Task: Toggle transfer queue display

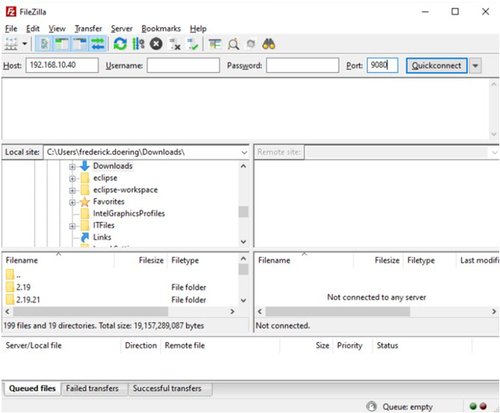Action: pos(98,44)
